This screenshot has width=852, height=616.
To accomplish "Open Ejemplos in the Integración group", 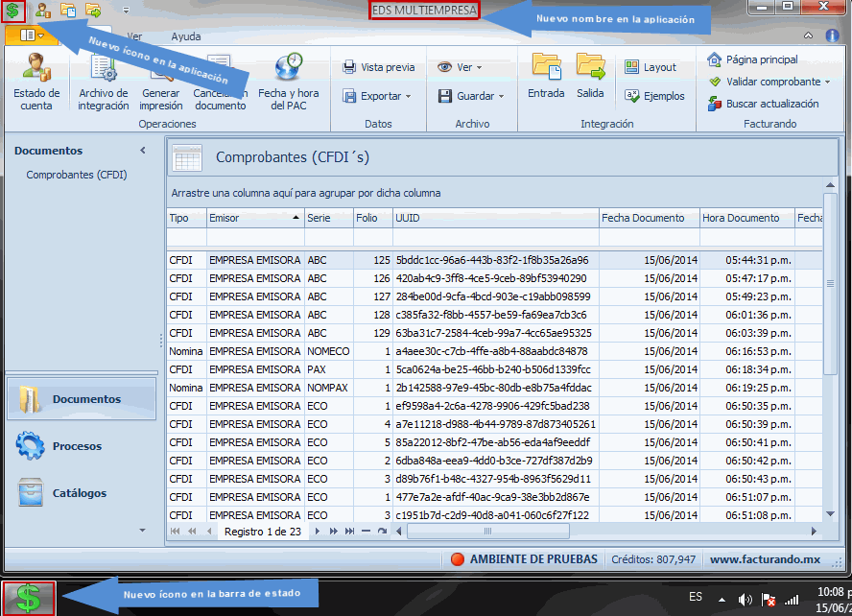I will pos(654,96).
